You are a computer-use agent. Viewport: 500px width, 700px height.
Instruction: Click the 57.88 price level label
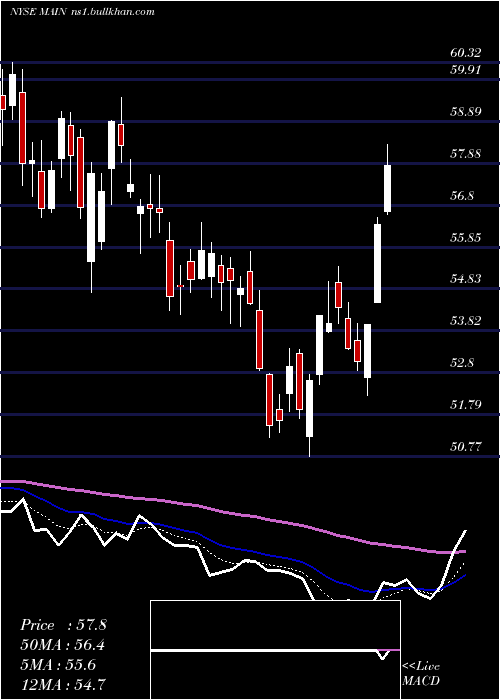click(x=466, y=154)
